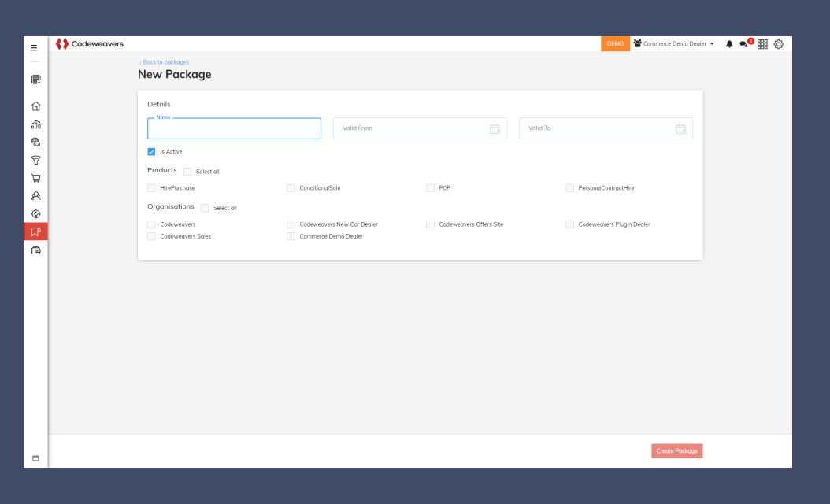This screenshot has height=504, width=830.
Task: Open the apps grid icon
Action: tap(763, 44)
